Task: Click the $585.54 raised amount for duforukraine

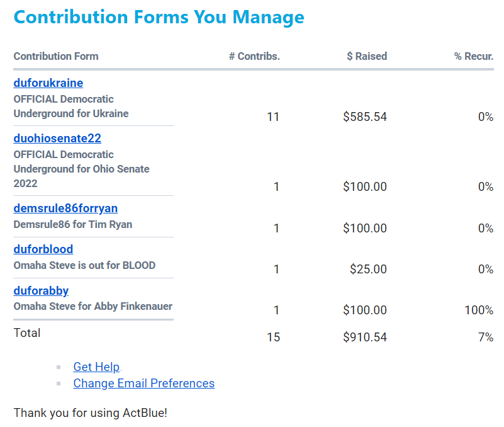Action: (x=365, y=117)
